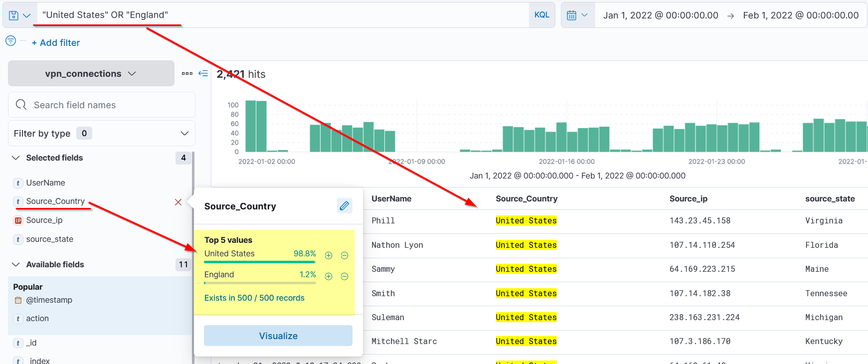Screen dimensions: 868x364
Task: Click the calendar date quick menu icon
Action: click(577, 15)
